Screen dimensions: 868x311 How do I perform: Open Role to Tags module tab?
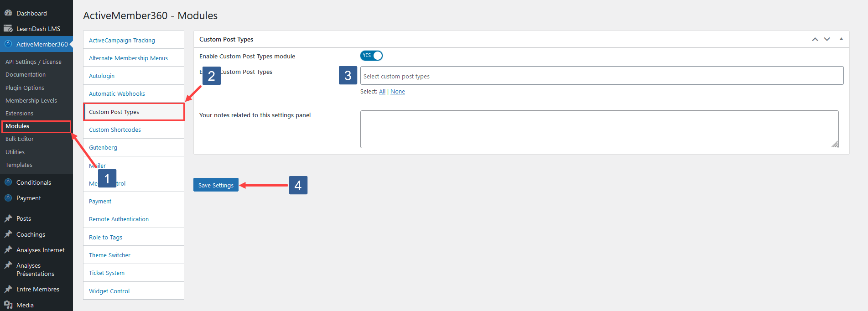point(134,237)
